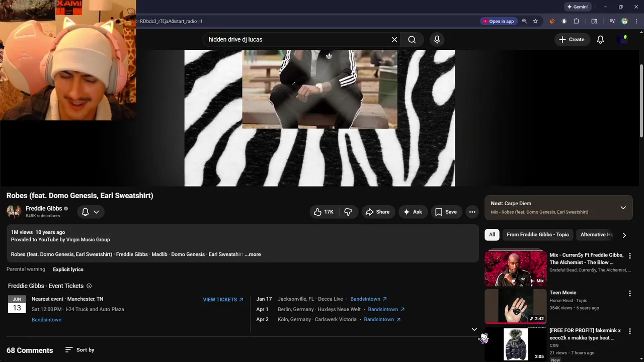This screenshot has height=362, width=644.
Task: Open the orange hand extension
Action: coord(552,21)
